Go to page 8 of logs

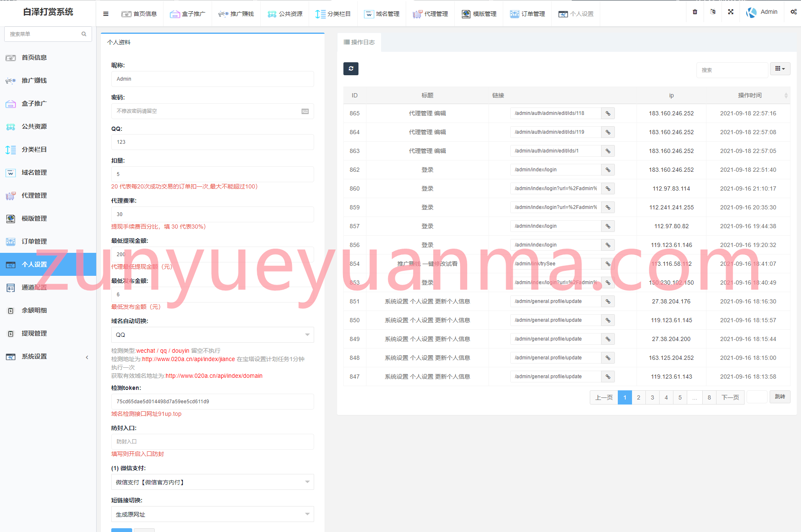click(709, 397)
